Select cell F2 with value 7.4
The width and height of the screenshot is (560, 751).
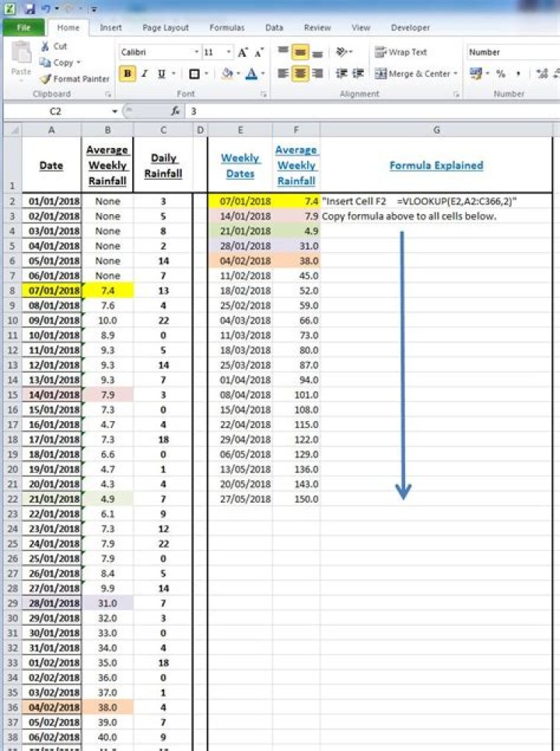(296, 201)
